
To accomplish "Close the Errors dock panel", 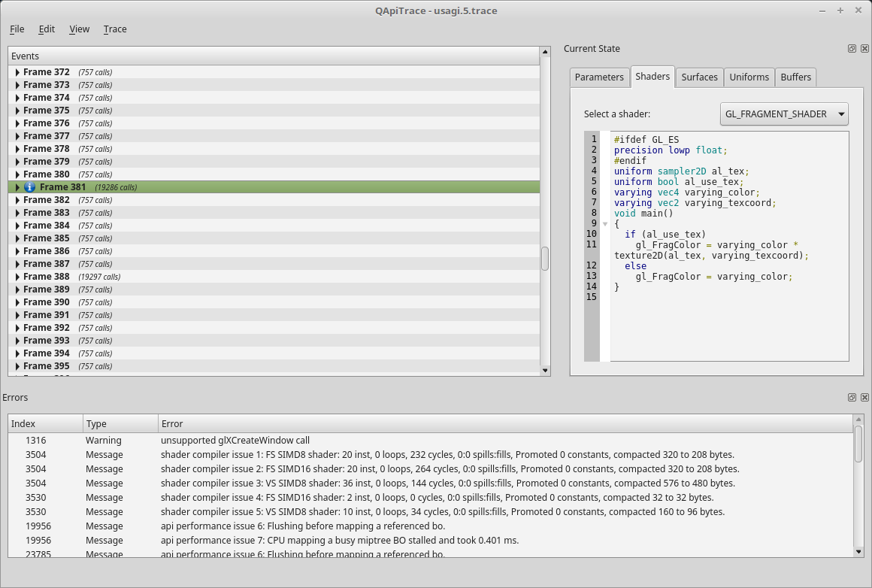I will click(x=864, y=398).
